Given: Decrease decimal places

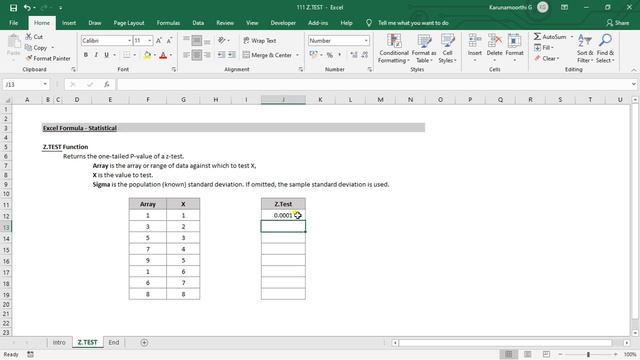Looking at the screenshot, I should (364, 55).
